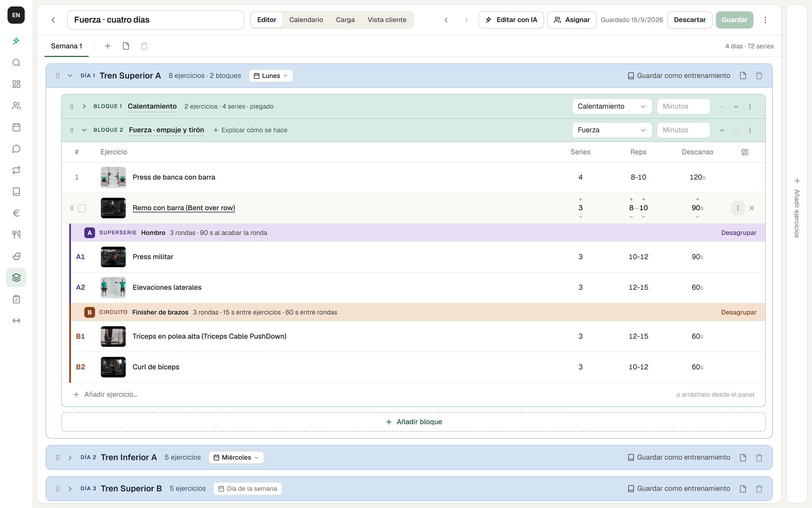Collapse Día 1 Tren Superior A
The image size is (812, 508).
tap(70, 76)
